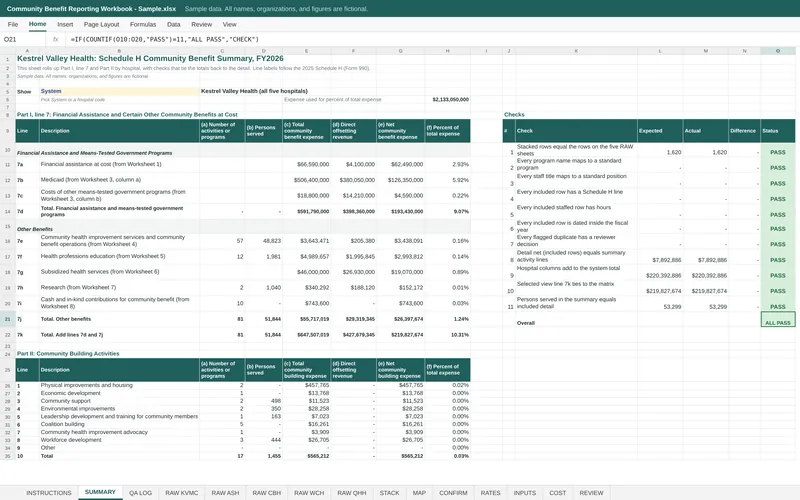
Task: Select the 'Overall' label cell
Action: pyautogui.click(x=576, y=319)
